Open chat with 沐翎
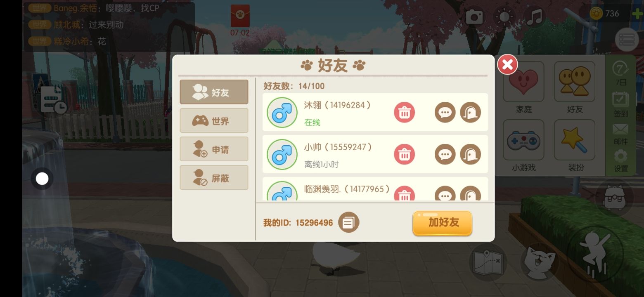The image size is (644, 297). pos(445,112)
